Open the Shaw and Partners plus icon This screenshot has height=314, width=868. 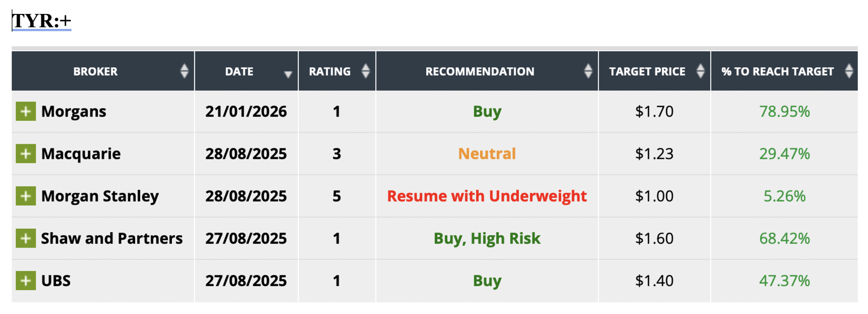point(25,238)
